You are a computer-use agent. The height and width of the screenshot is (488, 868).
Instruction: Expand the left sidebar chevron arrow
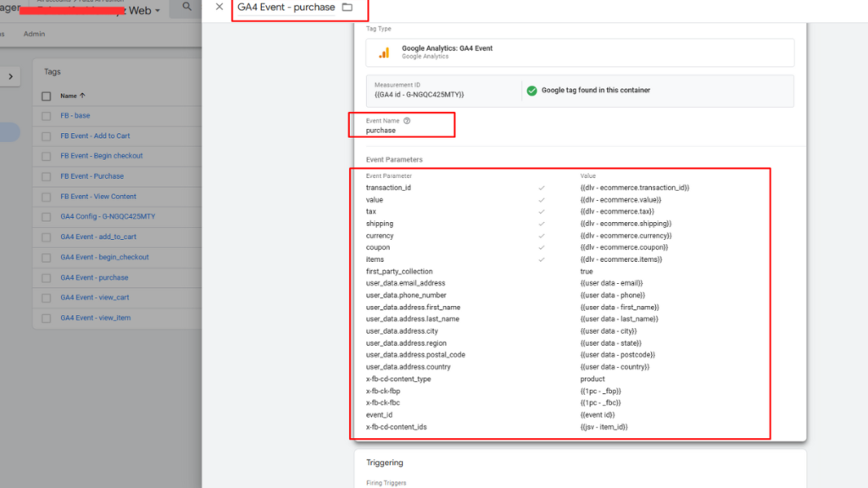coord(10,76)
